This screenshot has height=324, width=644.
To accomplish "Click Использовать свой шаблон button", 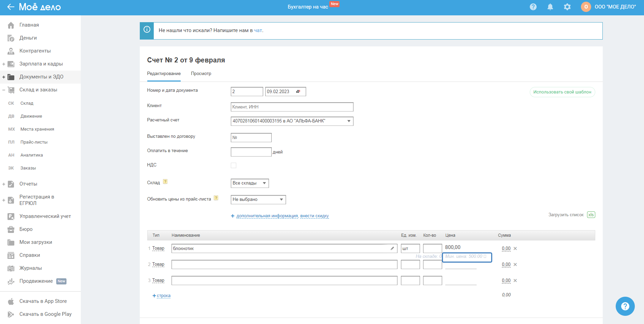I will pyautogui.click(x=562, y=92).
